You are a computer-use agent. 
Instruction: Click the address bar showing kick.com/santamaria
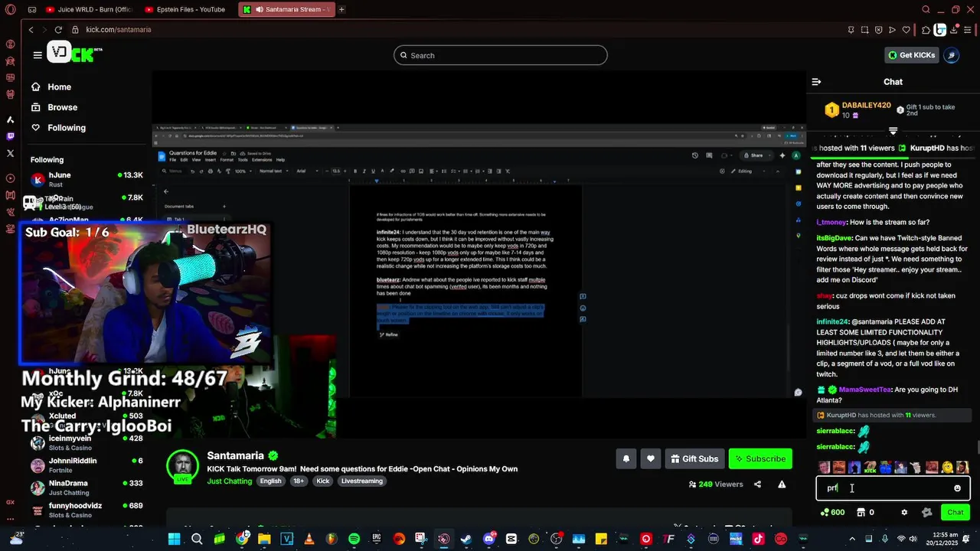click(119, 29)
